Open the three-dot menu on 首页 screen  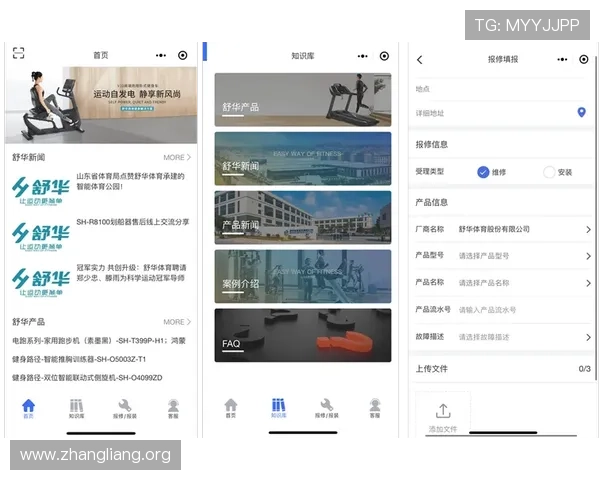[x=161, y=56]
